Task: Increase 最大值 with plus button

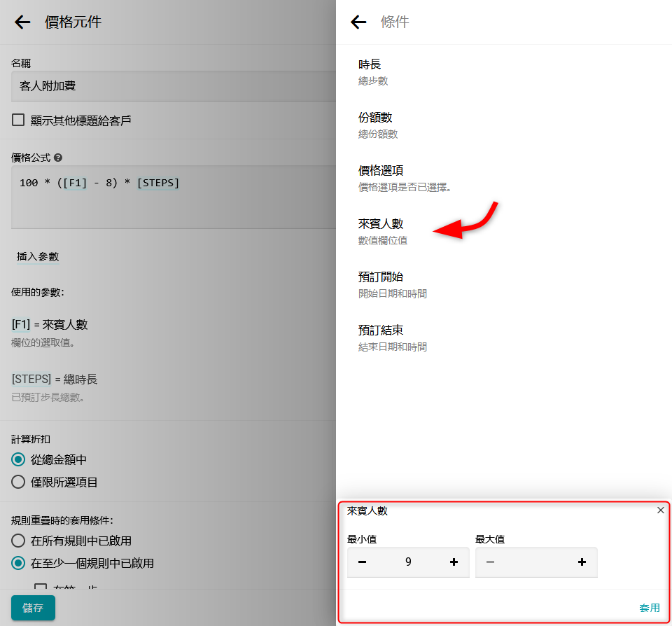Action: pyautogui.click(x=582, y=562)
